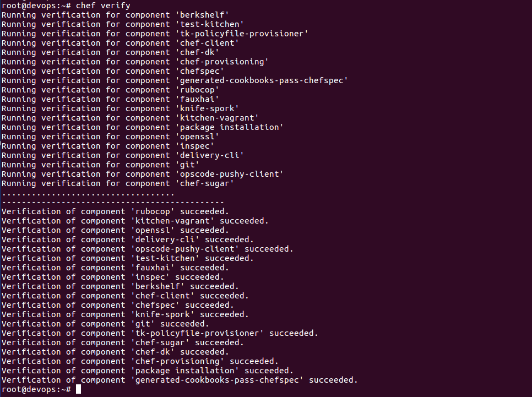Click the 'package installation' running verification line
The width and height of the screenshot is (532, 397).
click(x=143, y=127)
